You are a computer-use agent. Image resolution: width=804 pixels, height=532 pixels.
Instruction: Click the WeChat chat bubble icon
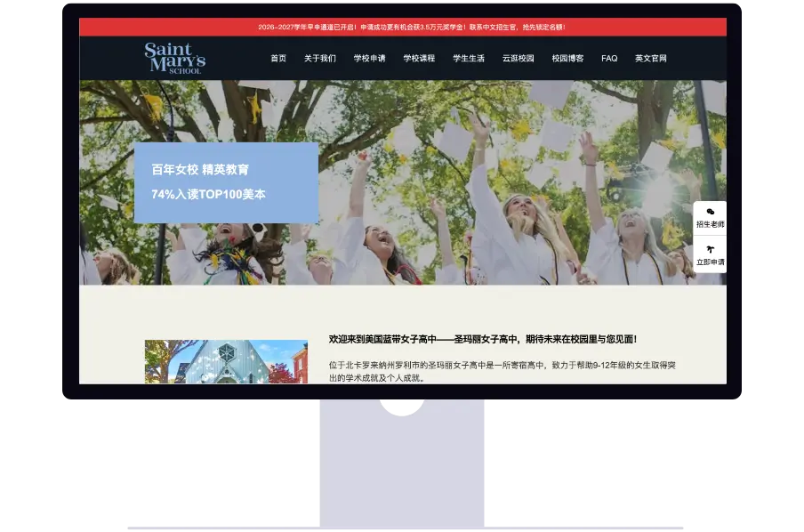click(x=710, y=212)
